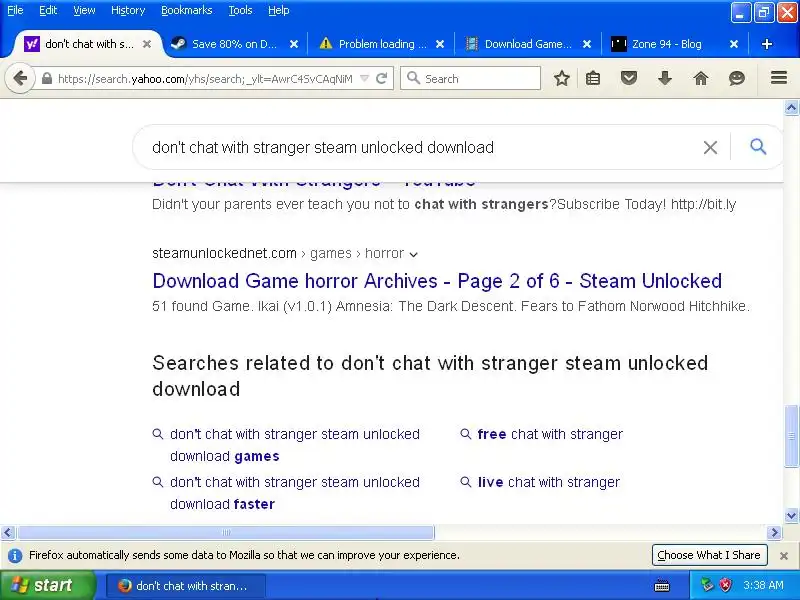This screenshot has width=800, height=600.
Task: Click vertical scrollbar down arrow
Action: 791,515
